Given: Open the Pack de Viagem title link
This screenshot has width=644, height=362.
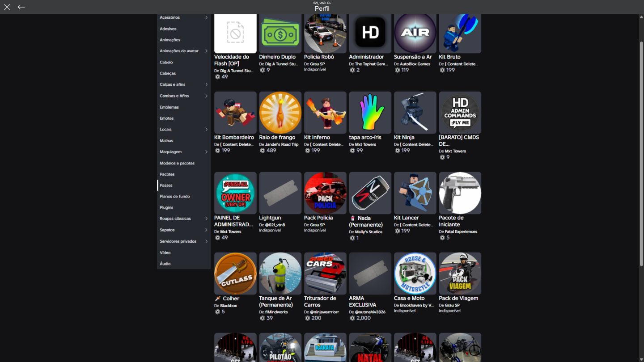Looking at the screenshot, I should 458,298.
